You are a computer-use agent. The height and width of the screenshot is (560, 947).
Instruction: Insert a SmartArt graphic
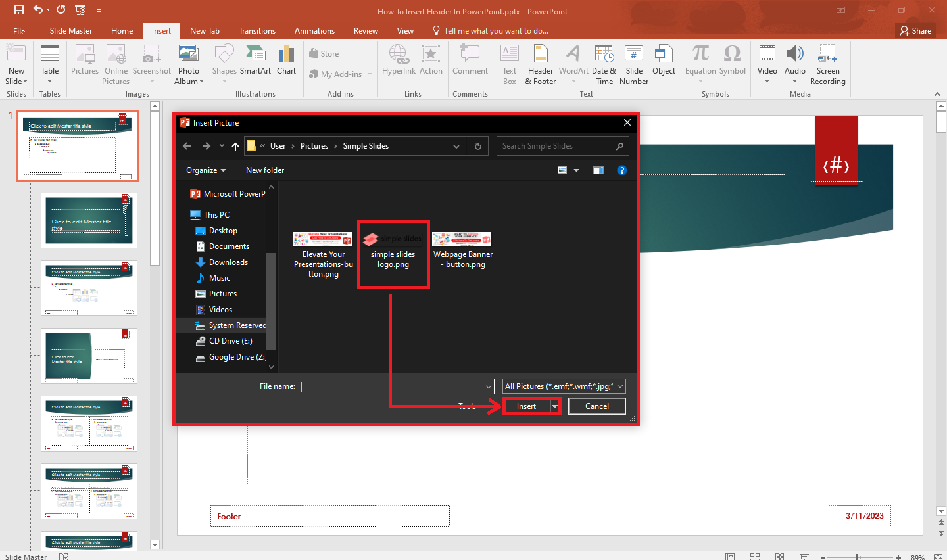(256, 64)
